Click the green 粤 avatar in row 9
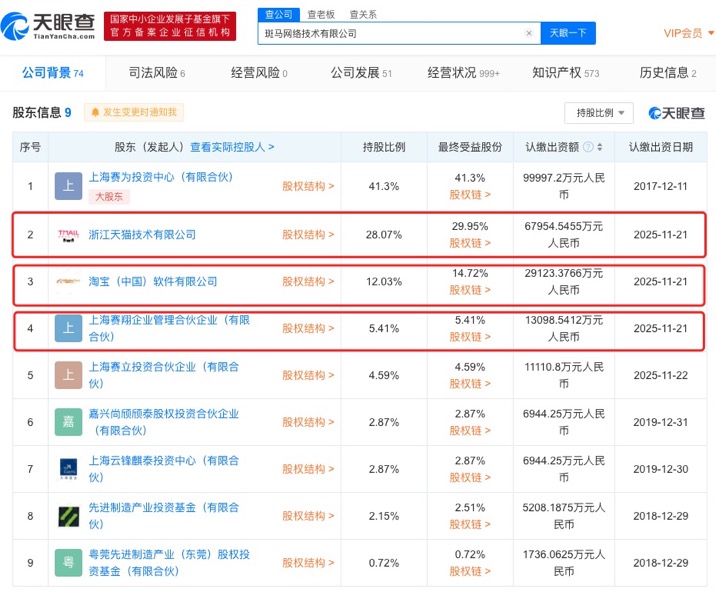Screen dimensions: 716x609 [68, 563]
